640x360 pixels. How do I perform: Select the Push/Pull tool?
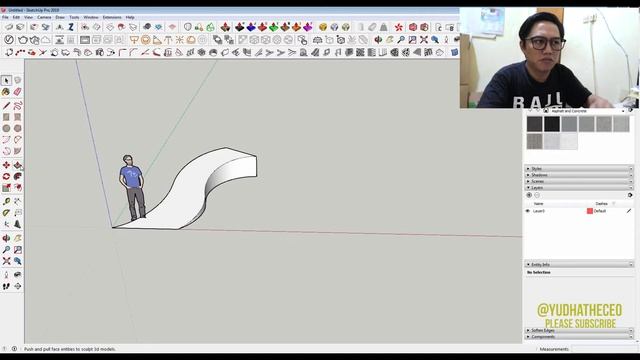pyautogui.click(x=18, y=165)
